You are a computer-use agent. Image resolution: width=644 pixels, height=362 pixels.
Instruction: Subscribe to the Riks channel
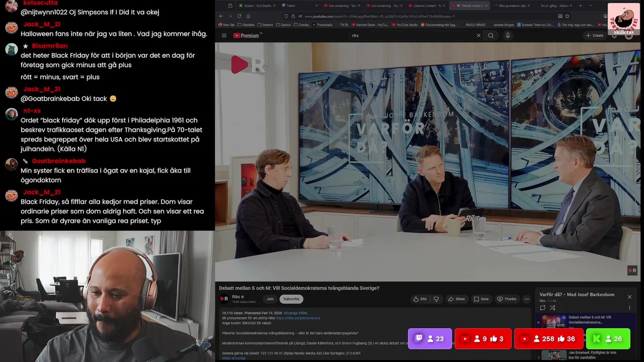click(291, 299)
